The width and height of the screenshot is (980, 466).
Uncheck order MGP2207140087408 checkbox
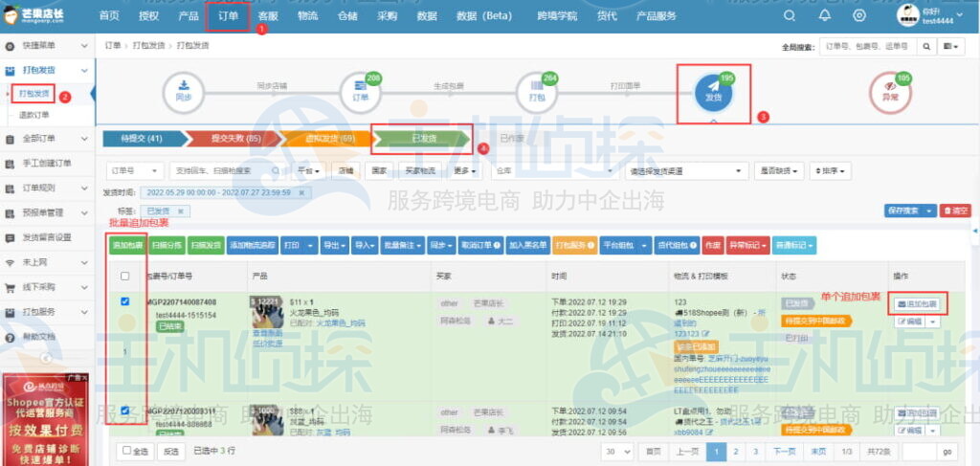(125, 301)
